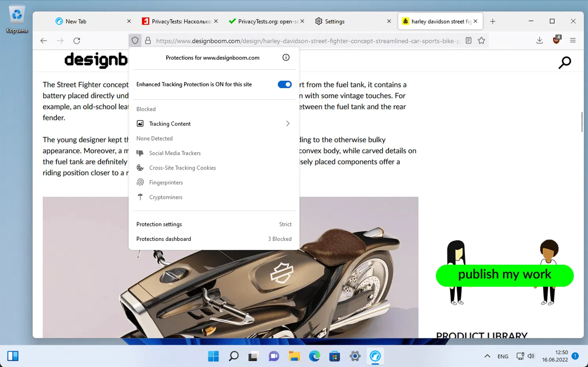Open the volume speaker tray icon
588x367 pixels.
pos(531,356)
